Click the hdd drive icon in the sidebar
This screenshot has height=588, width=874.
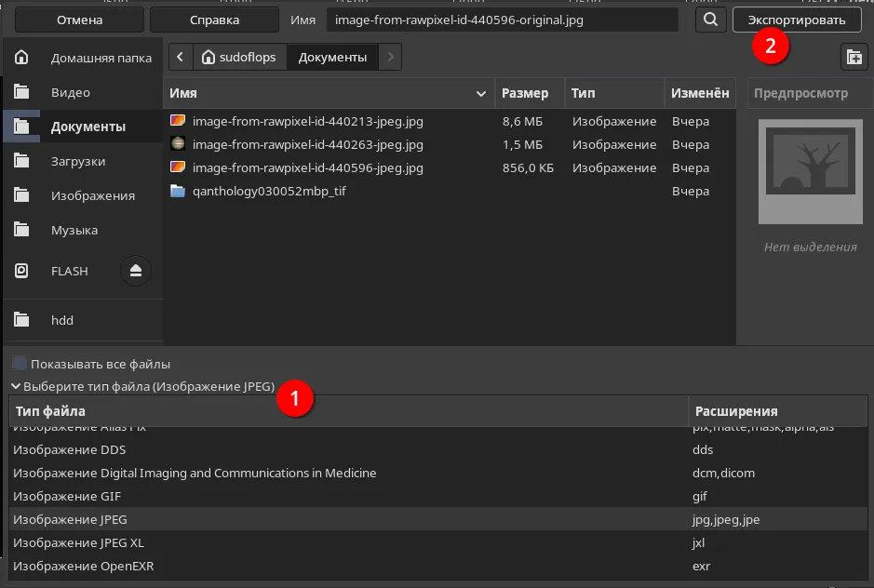tap(20, 319)
